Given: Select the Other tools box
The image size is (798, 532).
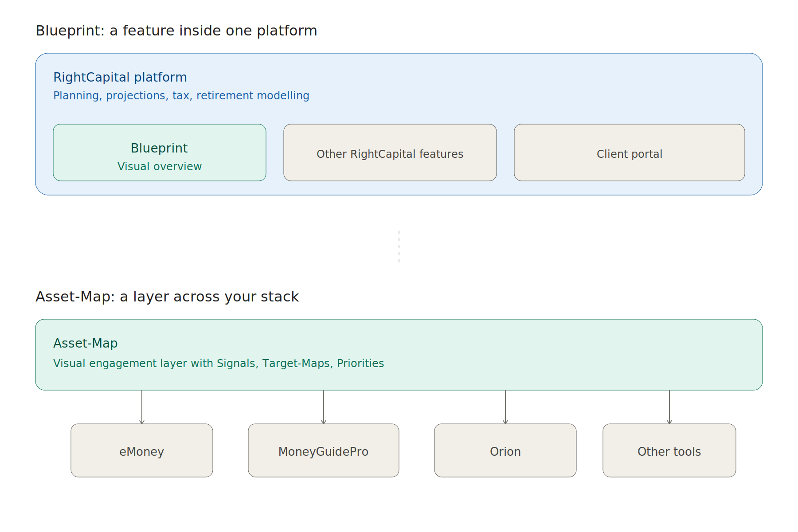Looking at the screenshot, I should coord(669,451).
